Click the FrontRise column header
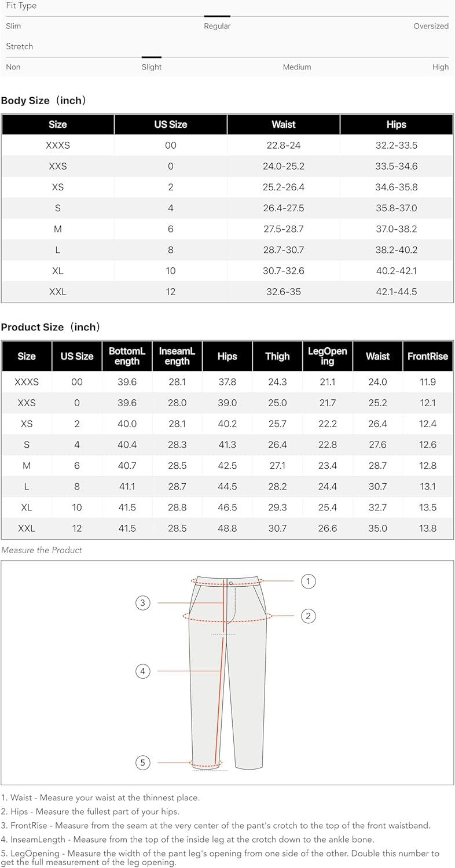The height and width of the screenshot is (868, 455). (428, 356)
